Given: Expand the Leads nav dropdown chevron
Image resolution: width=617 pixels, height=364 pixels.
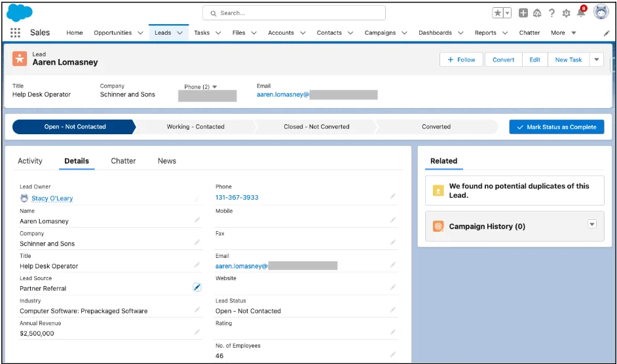Looking at the screenshot, I should point(180,33).
